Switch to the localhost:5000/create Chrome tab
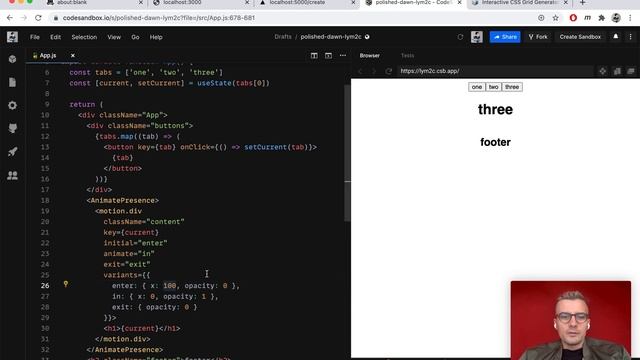Viewport: 640px width, 360px height. tap(306, 3)
